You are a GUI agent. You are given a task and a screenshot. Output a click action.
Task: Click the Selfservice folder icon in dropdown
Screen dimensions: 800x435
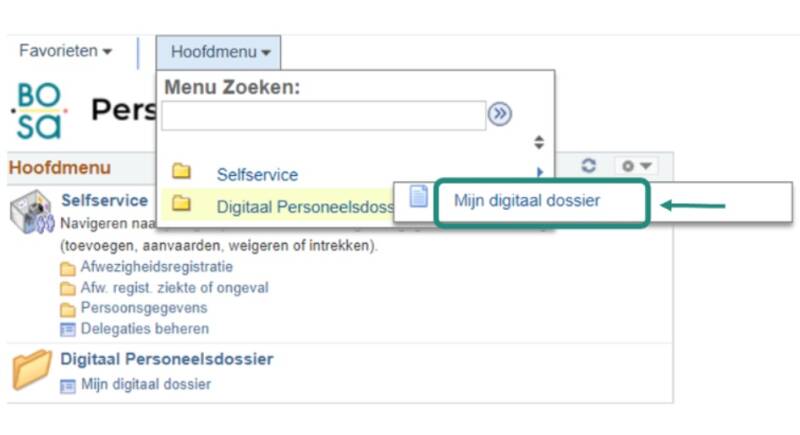point(182,174)
